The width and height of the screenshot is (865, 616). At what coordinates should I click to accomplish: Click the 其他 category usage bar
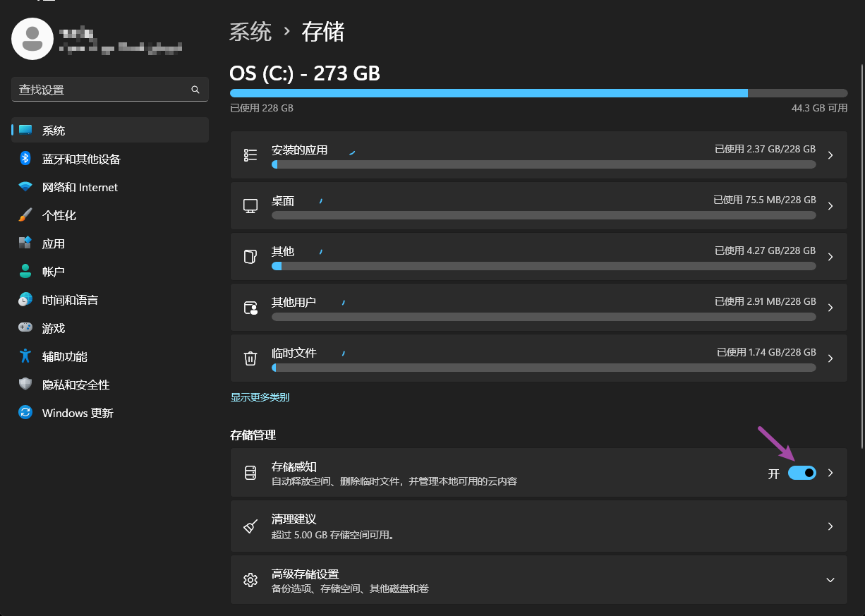point(543,266)
